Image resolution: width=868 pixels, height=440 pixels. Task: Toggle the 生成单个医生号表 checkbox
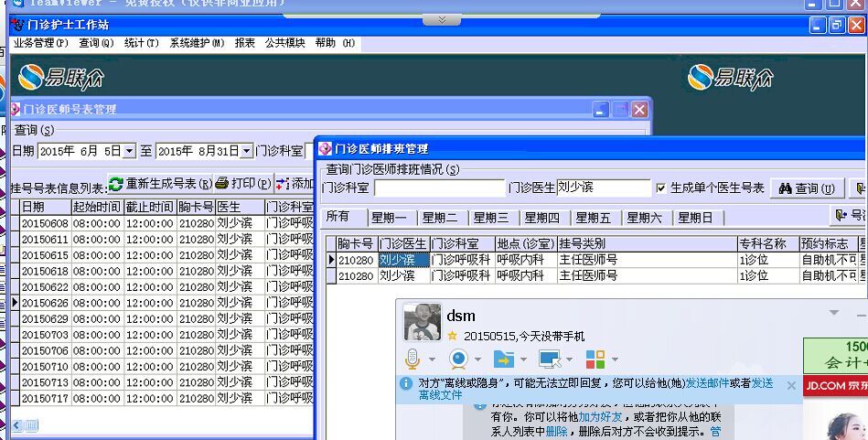[x=660, y=188]
